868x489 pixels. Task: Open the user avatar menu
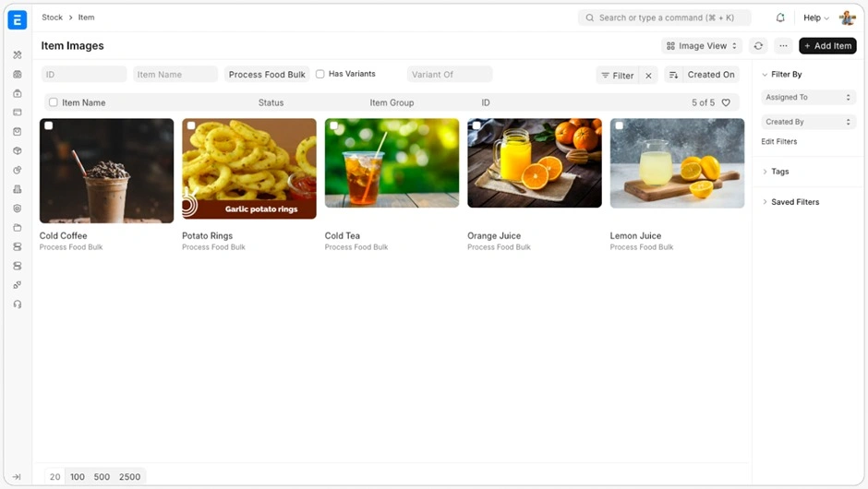pos(847,18)
